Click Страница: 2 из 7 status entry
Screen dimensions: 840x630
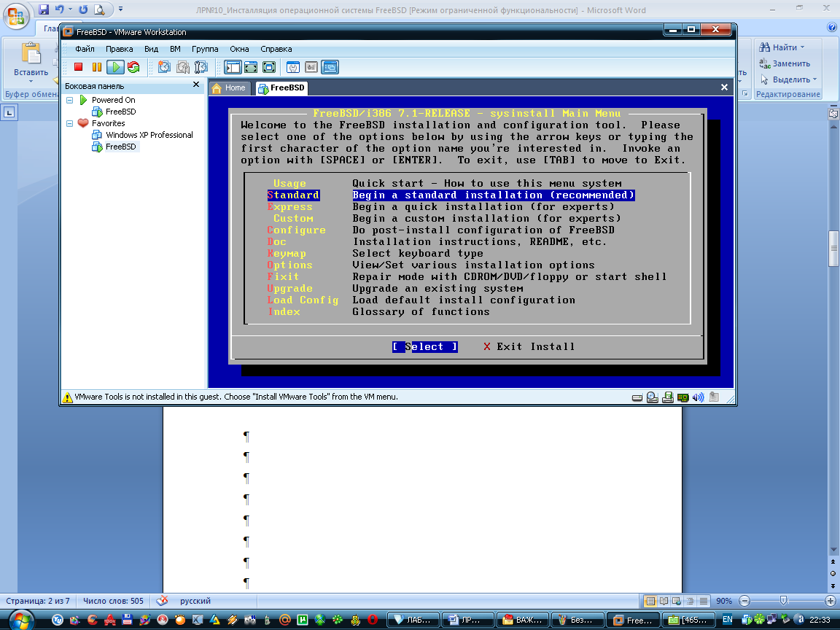37,601
